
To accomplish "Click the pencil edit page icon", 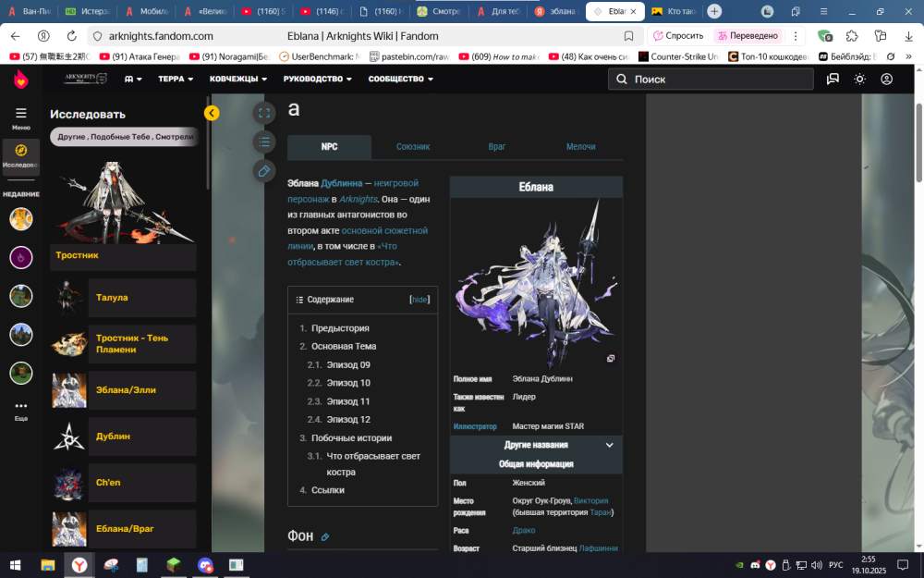I will click(264, 171).
